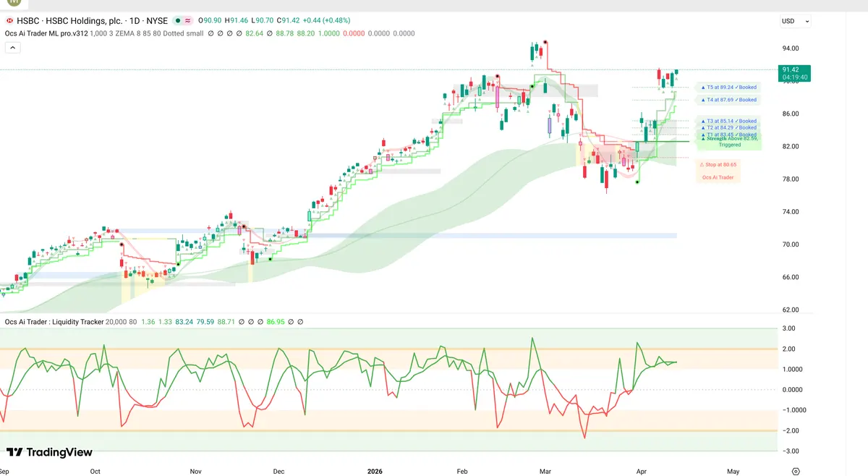Click the 83.24 value in Liquidity Tracker legend
Viewport: 868px width, 476px height.
(x=184, y=322)
